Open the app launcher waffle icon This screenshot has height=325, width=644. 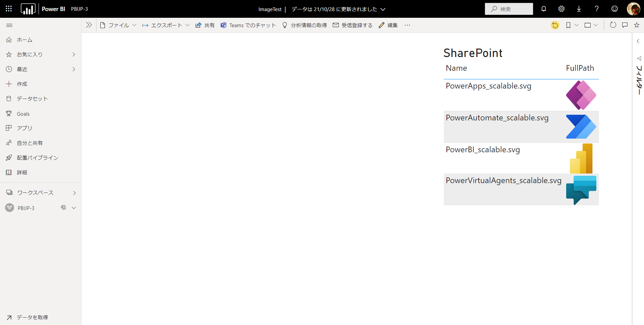tap(9, 9)
